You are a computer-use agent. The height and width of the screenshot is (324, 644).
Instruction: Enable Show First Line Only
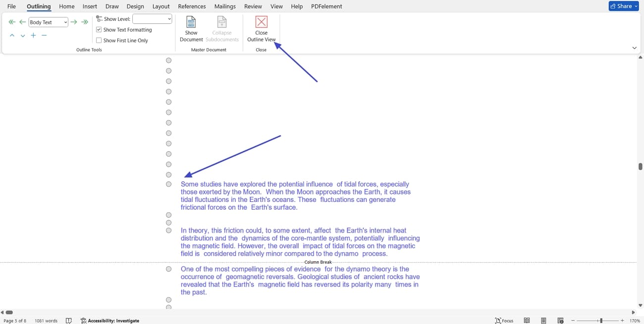point(99,40)
